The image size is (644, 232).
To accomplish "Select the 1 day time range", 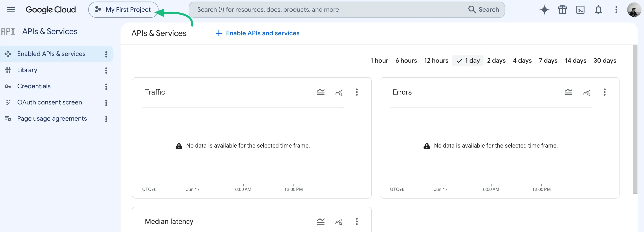I will coord(468,60).
